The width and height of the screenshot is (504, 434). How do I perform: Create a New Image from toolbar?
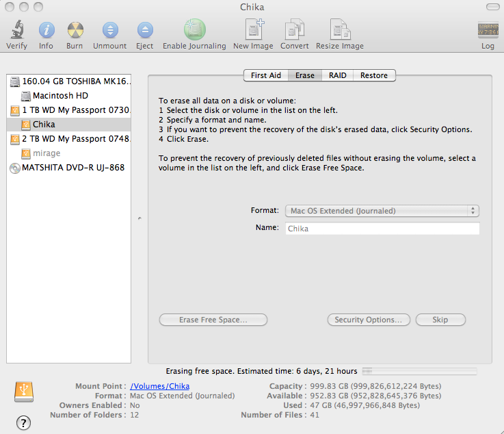[x=254, y=29]
